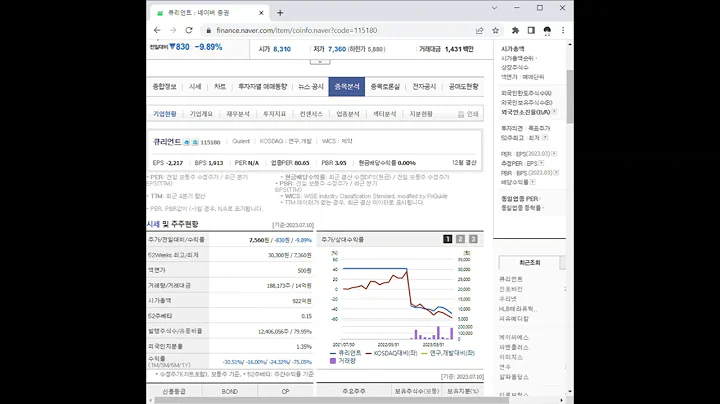This screenshot has height=404, width=720.
Task: Open tab search chevron in title bar
Action: (494, 8)
